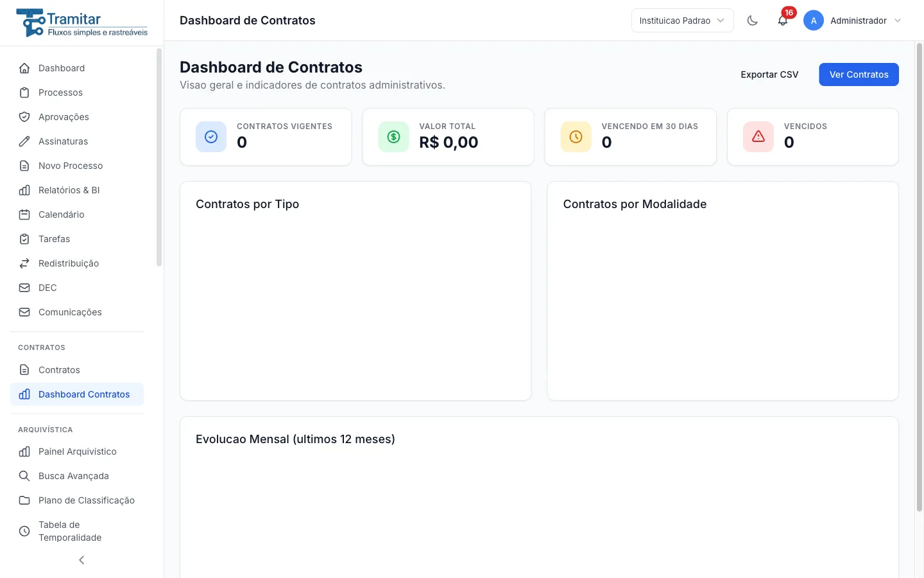The image size is (924, 578).
Task: Click the red warning icon in Vencidos card
Action: tap(758, 137)
